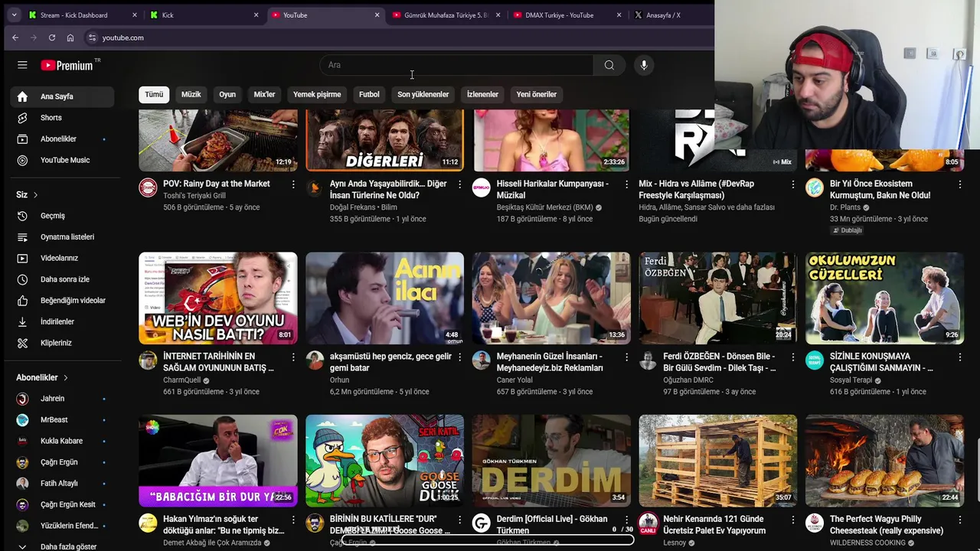Open YouTube Music in the sidebar

point(62,160)
